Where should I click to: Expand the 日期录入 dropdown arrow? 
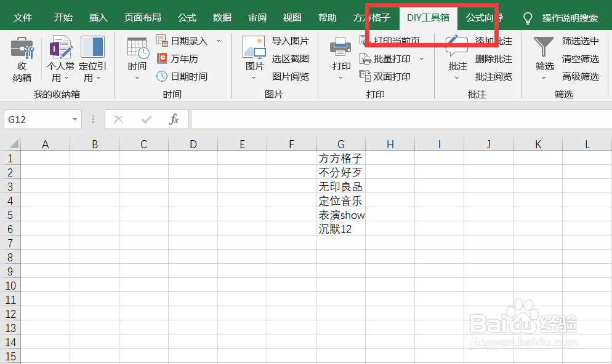(219, 40)
